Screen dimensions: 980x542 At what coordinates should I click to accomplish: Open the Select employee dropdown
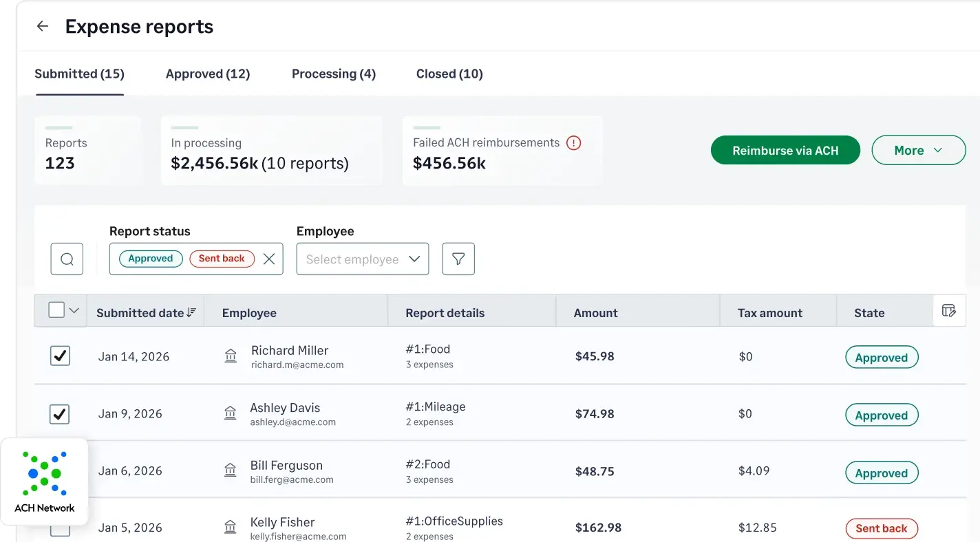coord(363,259)
